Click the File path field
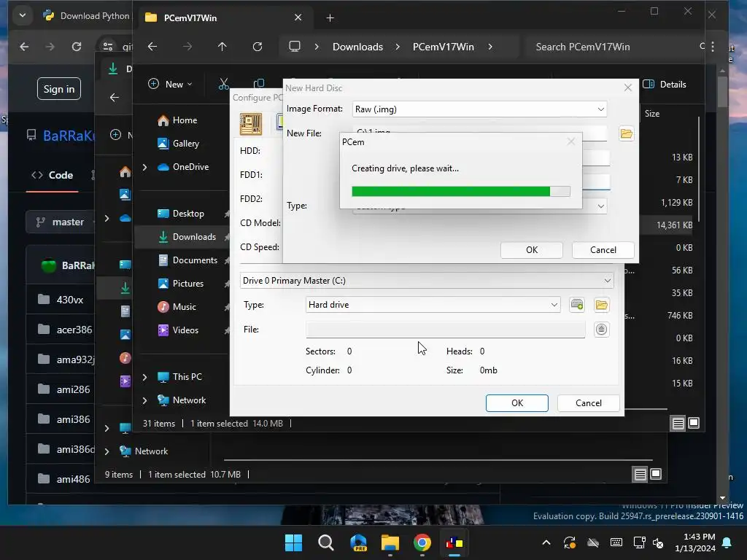 (x=446, y=329)
